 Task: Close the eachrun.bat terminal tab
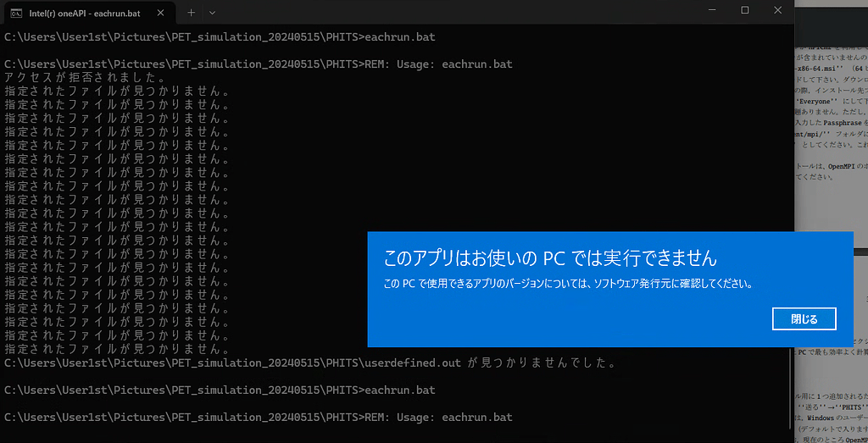tap(162, 12)
